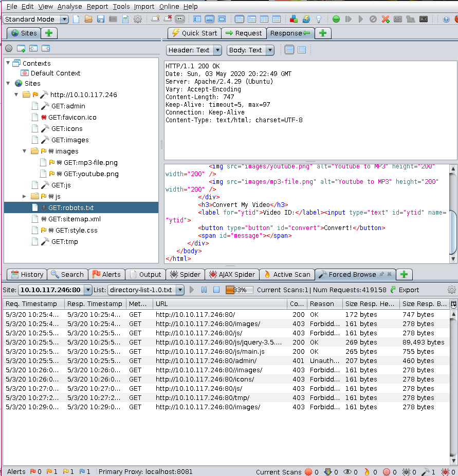The width and height of the screenshot is (458, 476).
Task: Open the directory-list-1.0.txt list dropdown
Action: point(146,290)
